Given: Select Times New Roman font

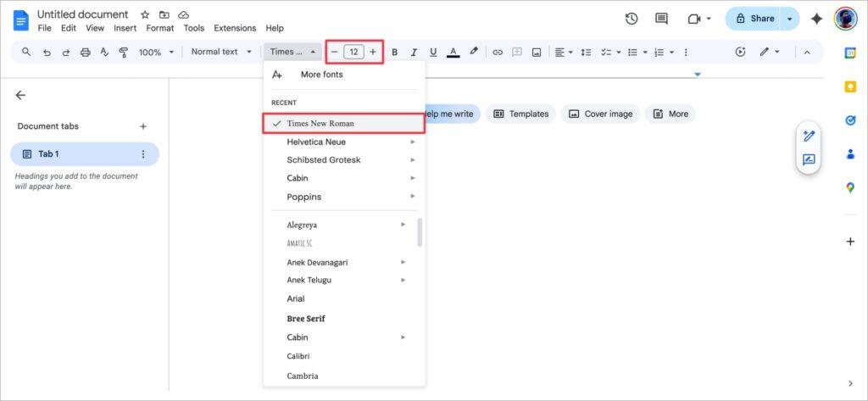Looking at the screenshot, I should tap(344, 124).
